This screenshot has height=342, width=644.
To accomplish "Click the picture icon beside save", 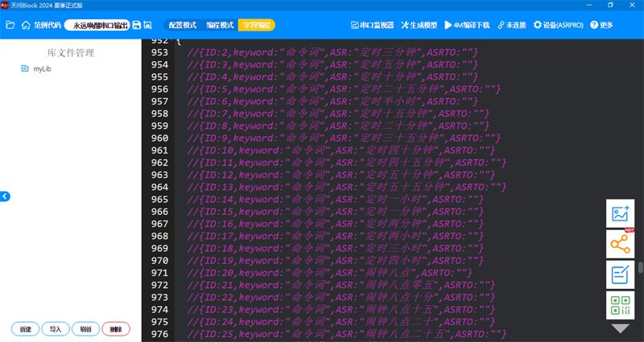I will (x=147, y=25).
